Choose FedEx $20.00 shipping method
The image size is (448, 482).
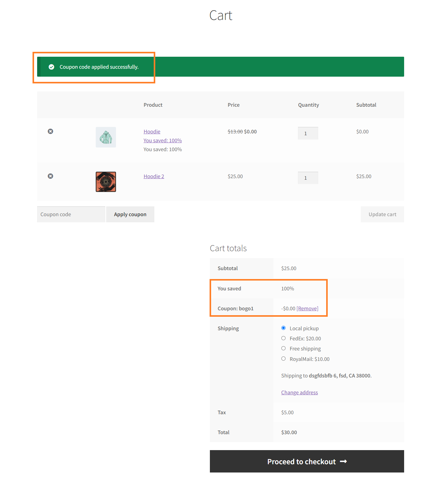(x=284, y=338)
